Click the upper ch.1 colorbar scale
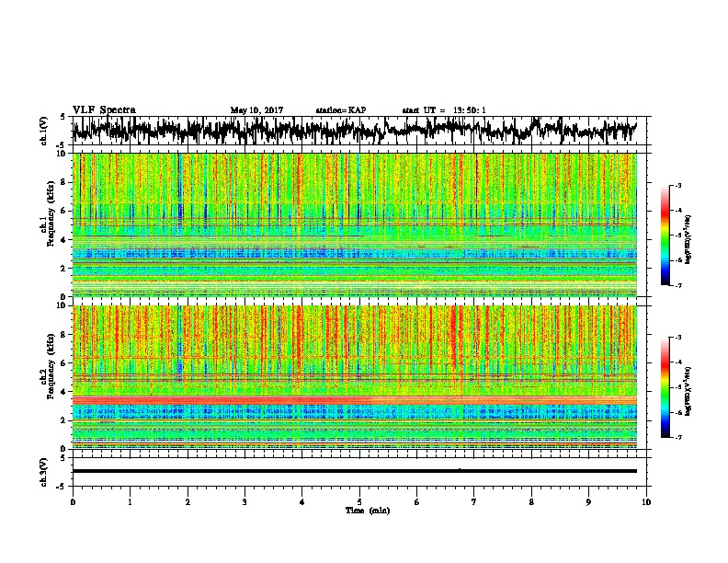Viewport: 728px width, 563px height. pos(665,236)
